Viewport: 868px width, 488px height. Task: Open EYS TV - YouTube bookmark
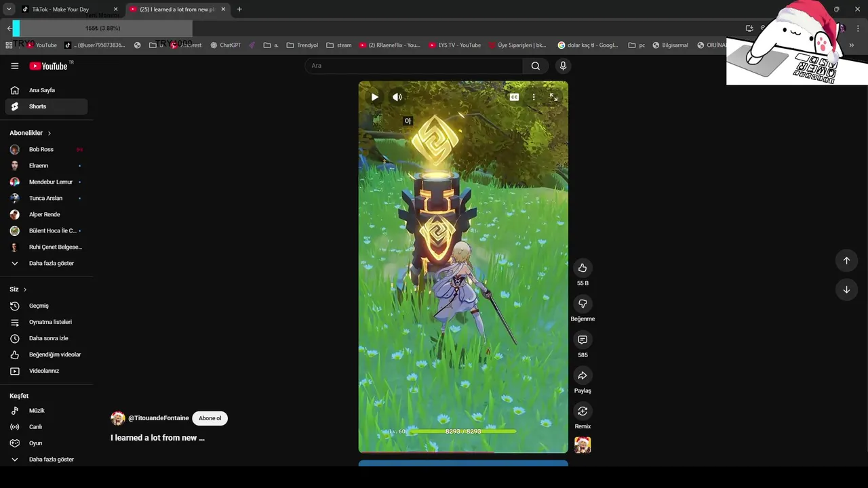pos(455,45)
